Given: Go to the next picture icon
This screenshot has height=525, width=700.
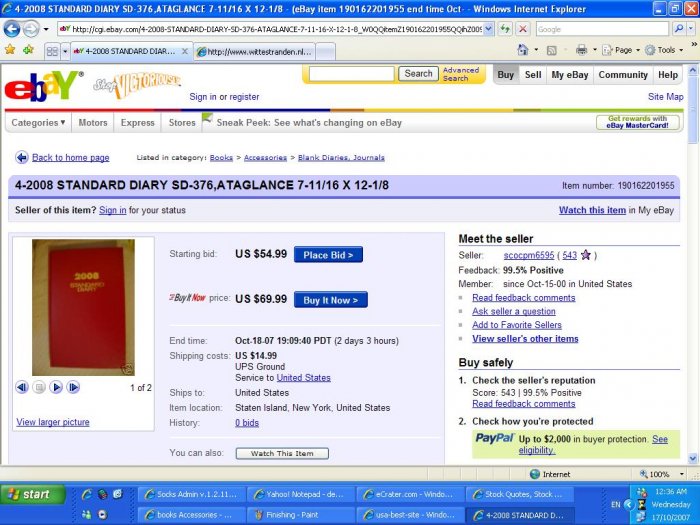Looking at the screenshot, I should [x=73, y=387].
